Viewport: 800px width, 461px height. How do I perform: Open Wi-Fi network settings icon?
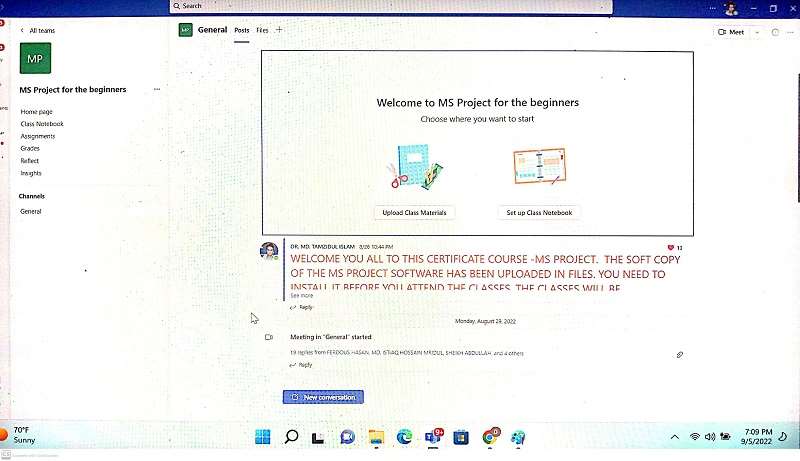(694, 437)
